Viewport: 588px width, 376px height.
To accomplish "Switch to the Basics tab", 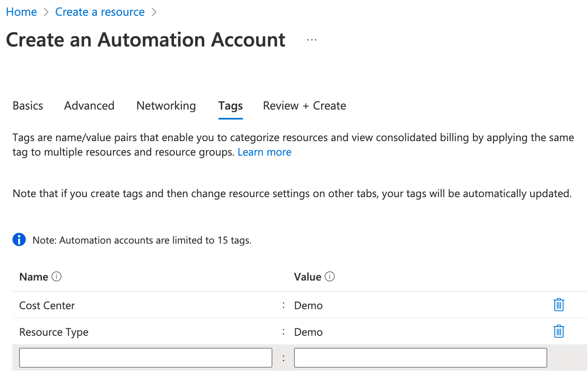I will (x=28, y=106).
